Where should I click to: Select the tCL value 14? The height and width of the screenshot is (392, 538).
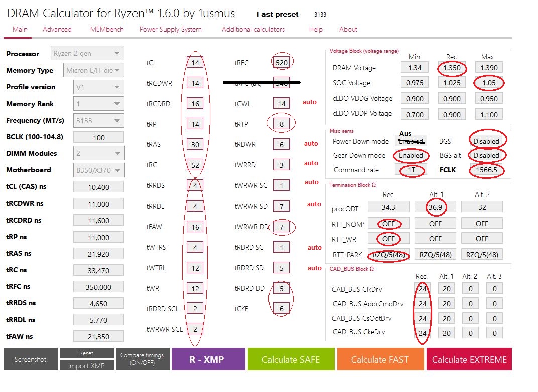(195, 62)
